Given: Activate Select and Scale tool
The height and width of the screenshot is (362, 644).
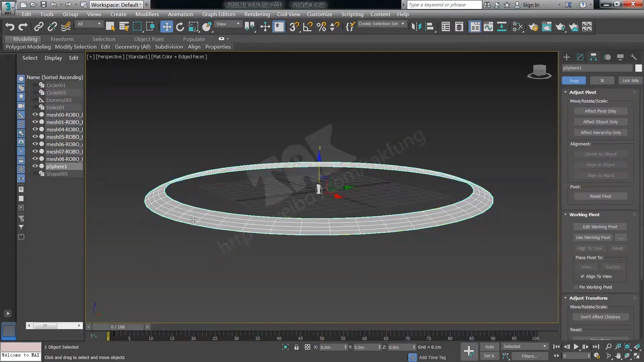Looking at the screenshot, I should pos(194,27).
